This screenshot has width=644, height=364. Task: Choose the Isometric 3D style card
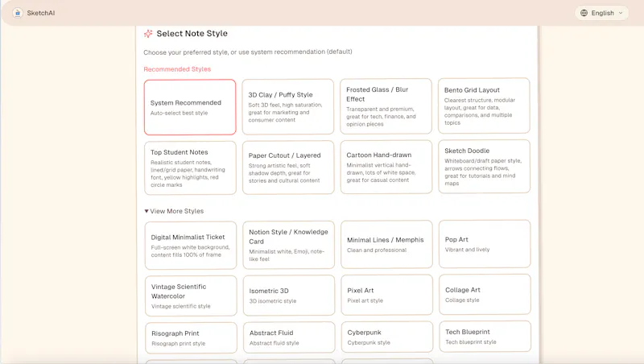(289, 296)
